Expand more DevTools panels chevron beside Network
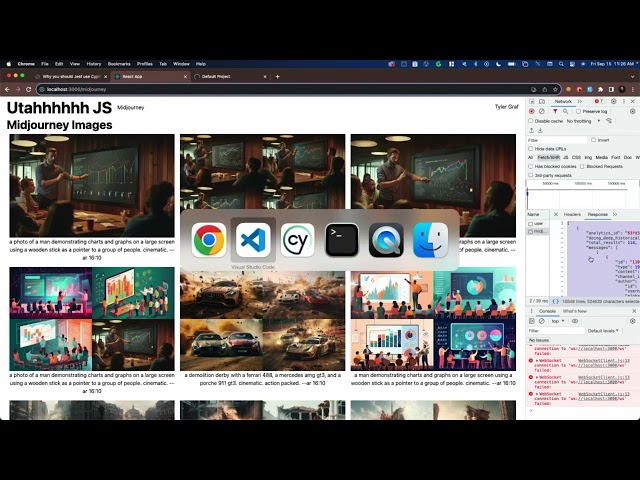Image resolution: width=640 pixels, height=480 pixels. (x=580, y=101)
